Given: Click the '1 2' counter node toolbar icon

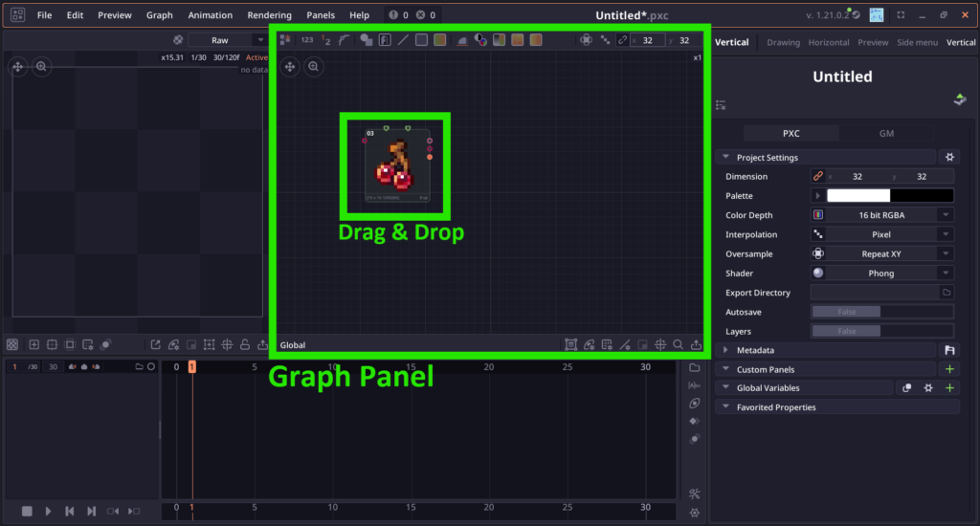Looking at the screenshot, I should 325,40.
